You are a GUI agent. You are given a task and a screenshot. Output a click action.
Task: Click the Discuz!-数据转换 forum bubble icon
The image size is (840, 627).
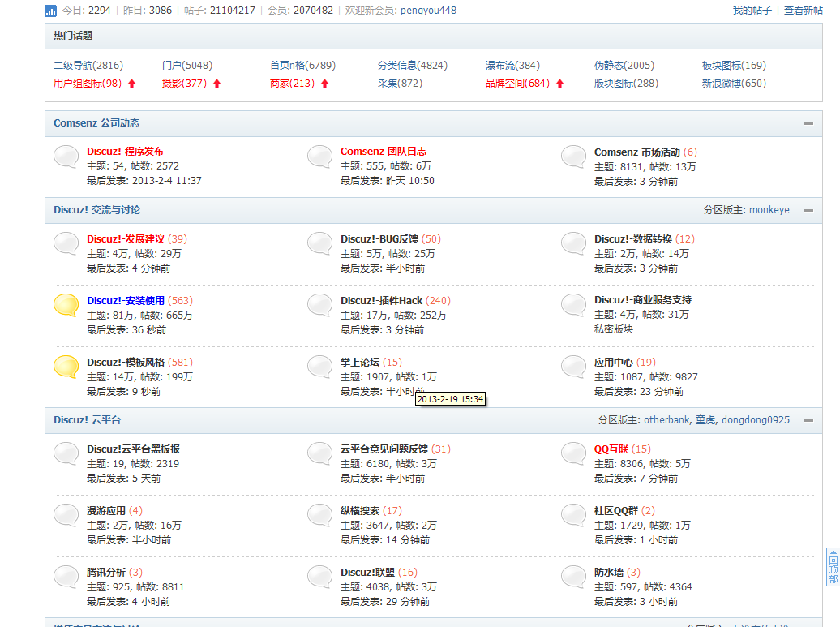coord(574,243)
